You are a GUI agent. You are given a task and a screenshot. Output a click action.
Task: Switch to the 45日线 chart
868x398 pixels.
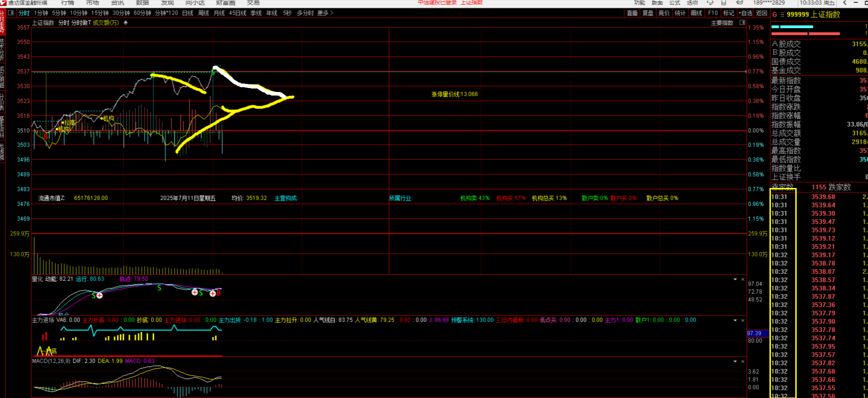(237, 13)
